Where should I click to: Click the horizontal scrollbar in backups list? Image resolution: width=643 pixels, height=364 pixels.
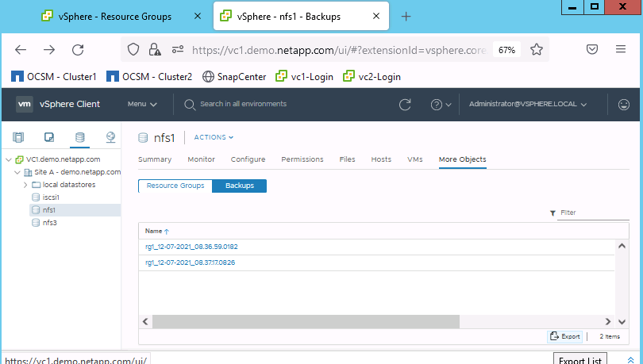306,321
